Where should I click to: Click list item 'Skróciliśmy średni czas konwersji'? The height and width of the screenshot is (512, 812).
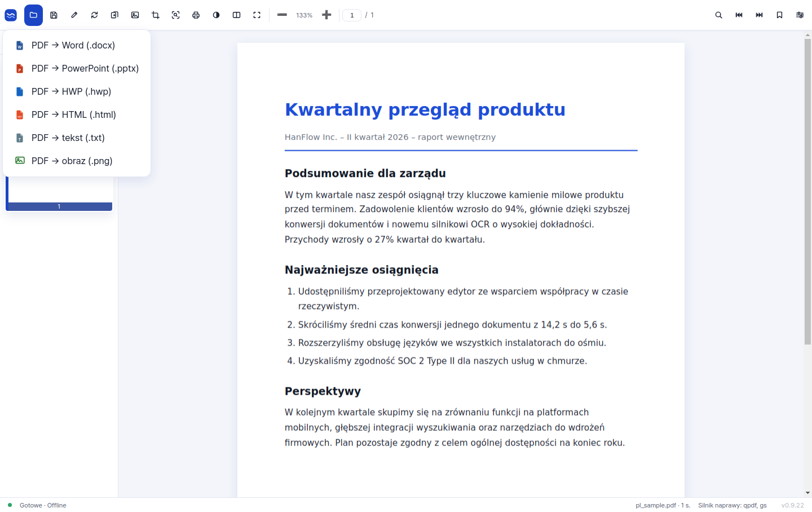453,325
